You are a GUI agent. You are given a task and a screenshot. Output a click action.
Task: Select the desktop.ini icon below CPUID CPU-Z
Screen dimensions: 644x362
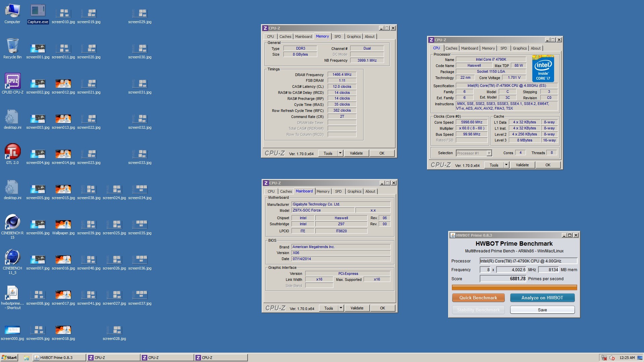12,119
